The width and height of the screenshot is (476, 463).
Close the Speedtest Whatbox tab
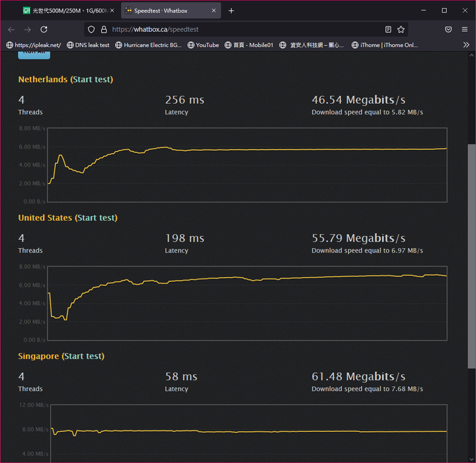coord(213,11)
